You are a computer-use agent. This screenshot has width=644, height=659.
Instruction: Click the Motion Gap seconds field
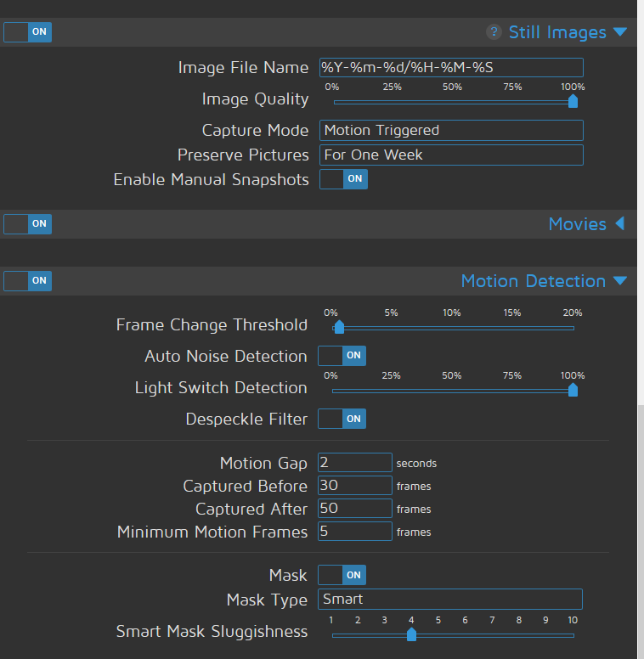coord(354,462)
